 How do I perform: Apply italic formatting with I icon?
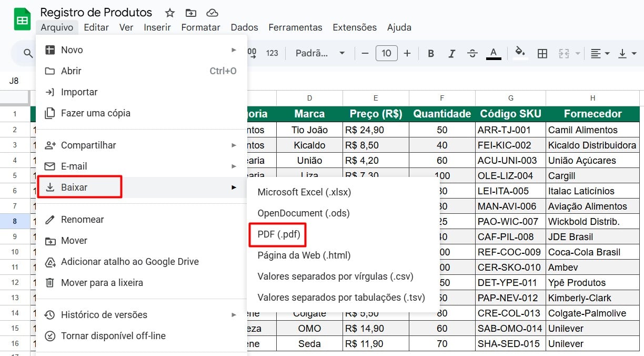[x=451, y=53]
